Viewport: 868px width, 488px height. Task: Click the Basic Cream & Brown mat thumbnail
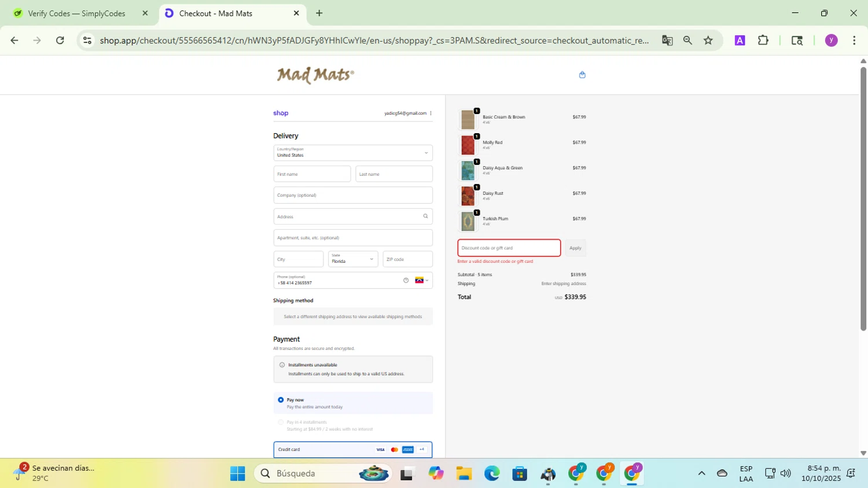468,119
